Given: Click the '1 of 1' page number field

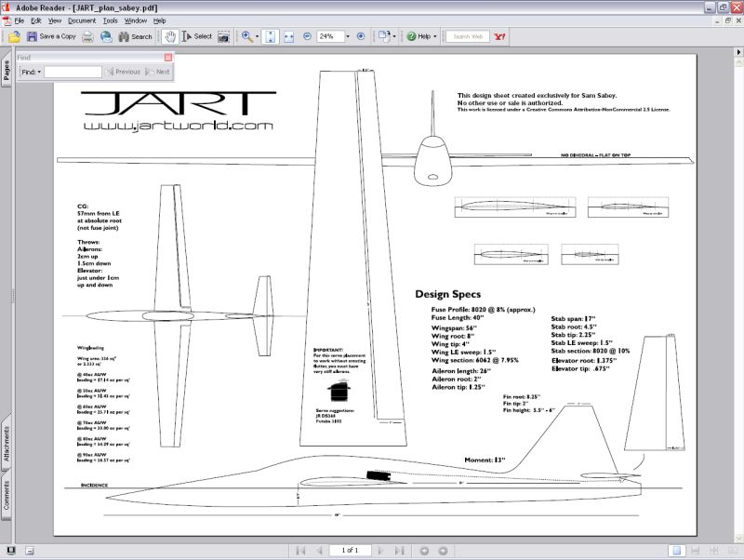Looking at the screenshot, I should pyautogui.click(x=351, y=551).
